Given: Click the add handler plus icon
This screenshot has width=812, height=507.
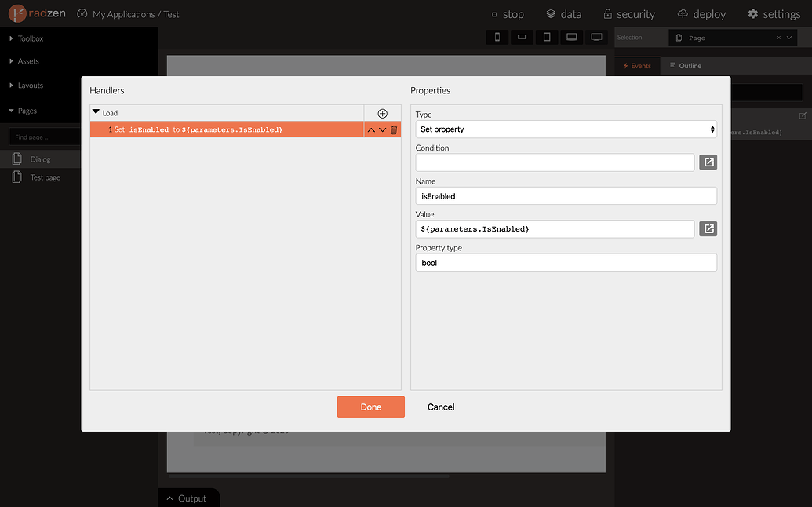Looking at the screenshot, I should pyautogui.click(x=382, y=113).
